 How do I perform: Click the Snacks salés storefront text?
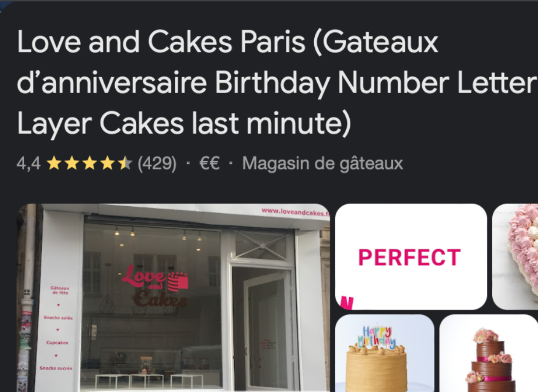click(x=58, y=318)
